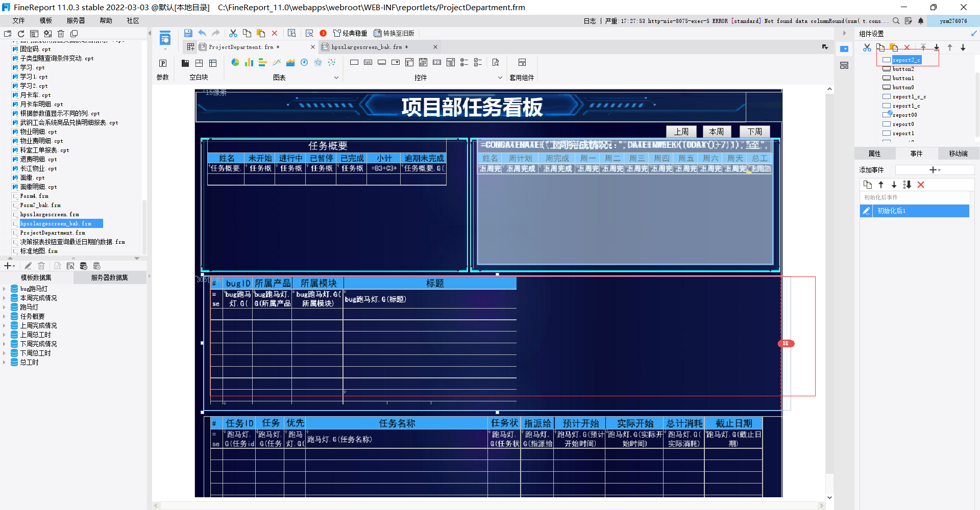Delete selection with main toolbar red X
Image resolution: width=980 pixels, height=510 pixels.
tap(275, 33)
